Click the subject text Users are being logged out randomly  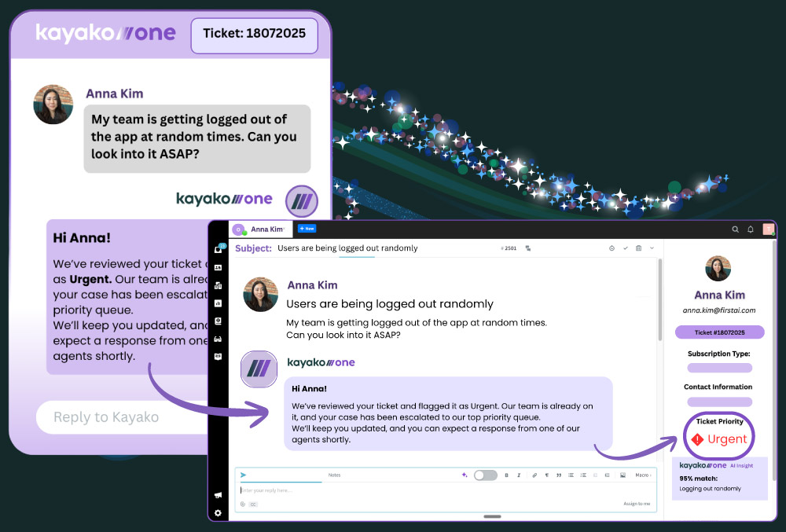347,248
